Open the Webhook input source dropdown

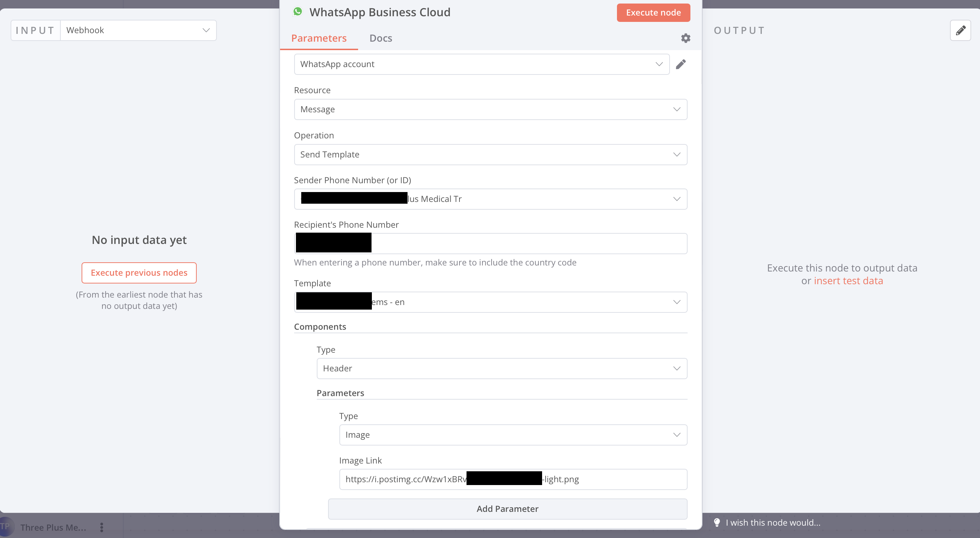tap(138, 30)
